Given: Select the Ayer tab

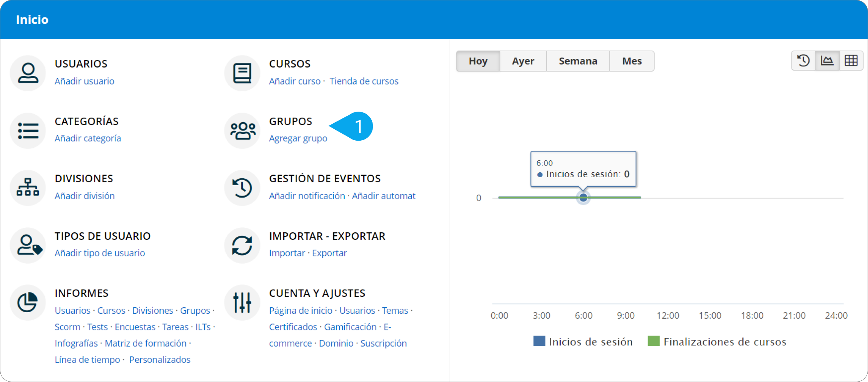Looking at the screenshot, I should (523, 61).
